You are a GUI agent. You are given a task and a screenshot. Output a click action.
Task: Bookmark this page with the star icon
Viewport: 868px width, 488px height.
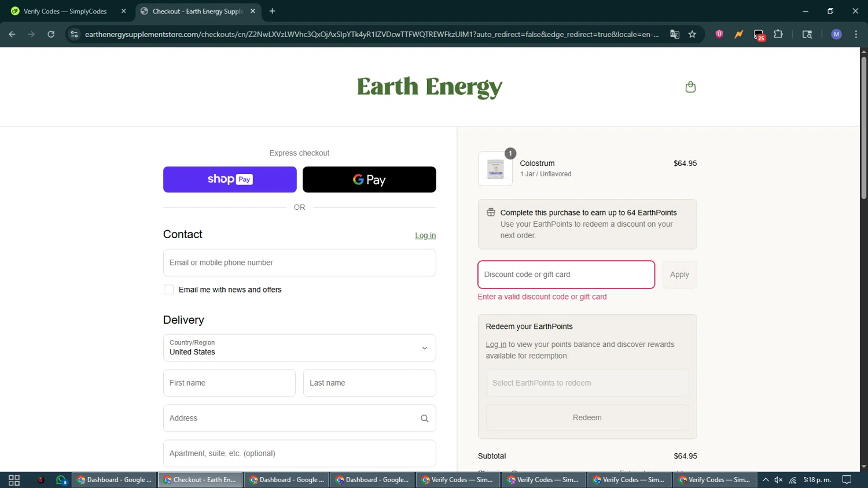[x=692, y=34]
